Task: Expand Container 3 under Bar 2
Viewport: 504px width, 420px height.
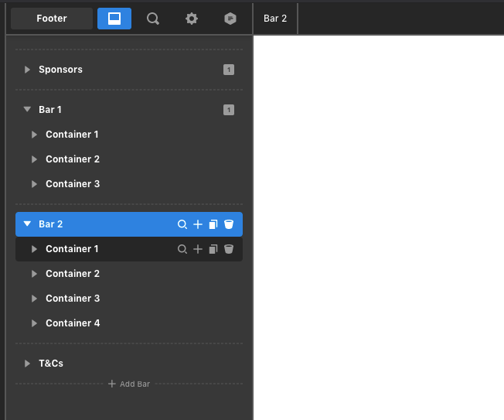Action: (34, 299)
